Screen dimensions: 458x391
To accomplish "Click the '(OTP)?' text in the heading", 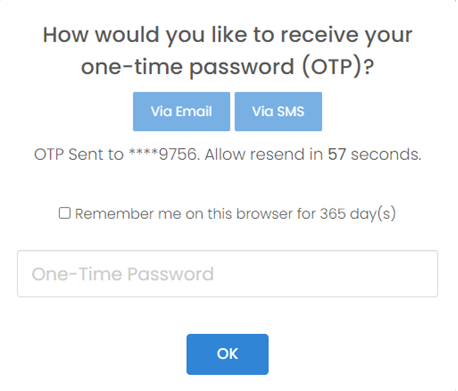I will click(338, 67).
